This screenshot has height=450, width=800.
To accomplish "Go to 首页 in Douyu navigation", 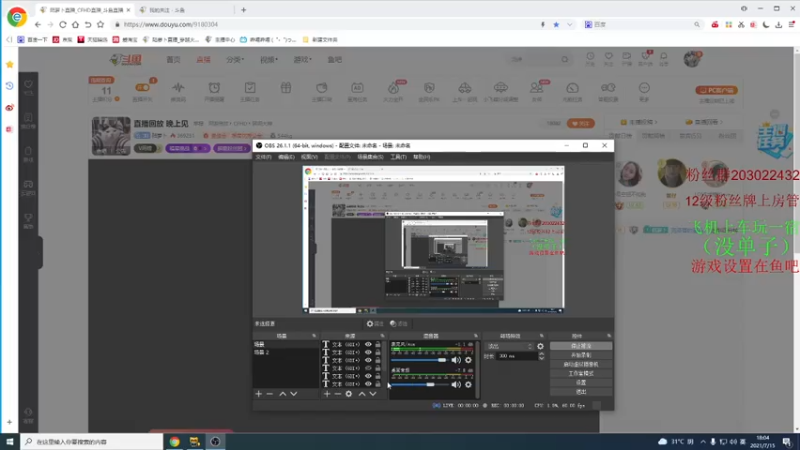I will click(x=173, y=60).
